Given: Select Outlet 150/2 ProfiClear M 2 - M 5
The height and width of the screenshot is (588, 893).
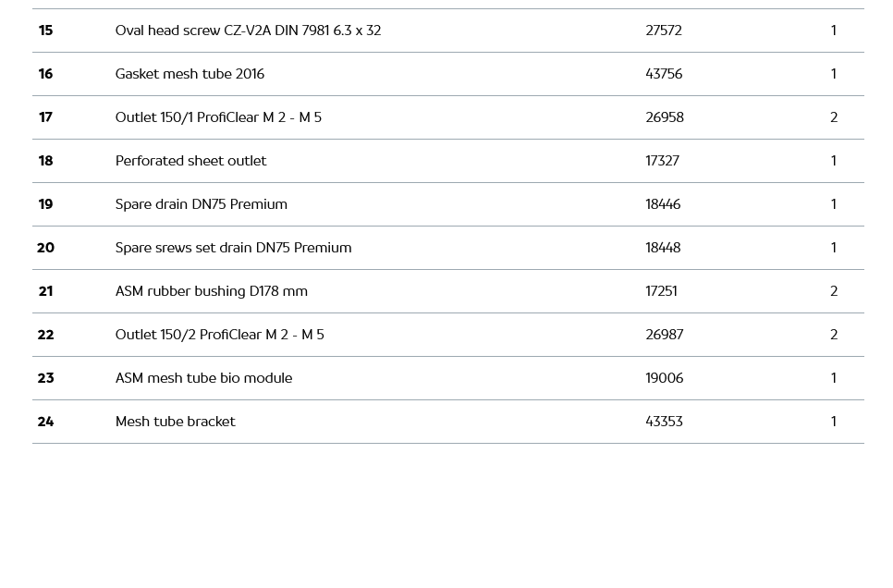Looking at the screenshot, I should (219, 335).
